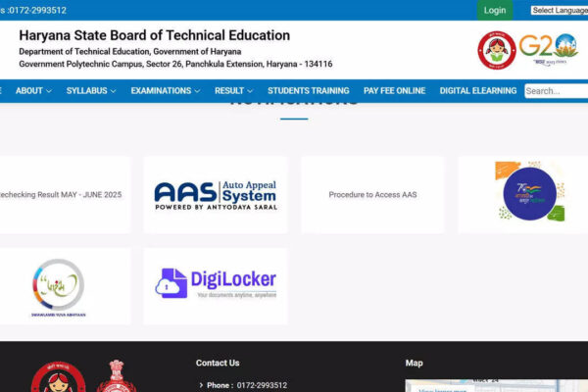Screen dimensions: 588x392
Task: Click the G20 logo in header
Action: [549, 50]
